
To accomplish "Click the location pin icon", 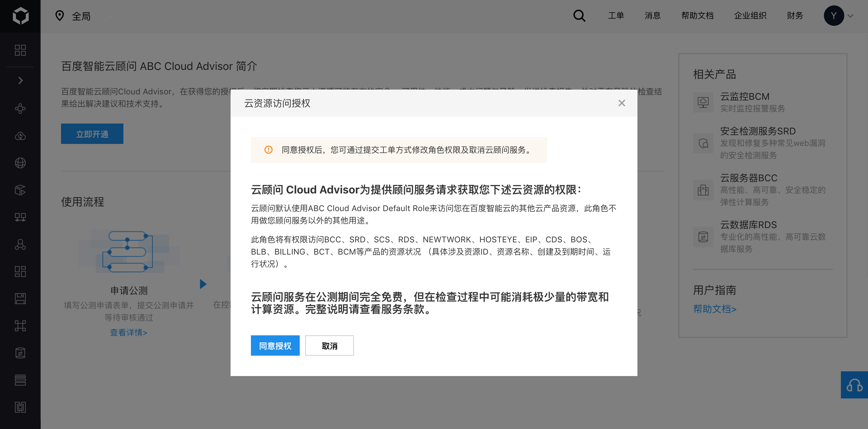I will click(x=60, y=16).
